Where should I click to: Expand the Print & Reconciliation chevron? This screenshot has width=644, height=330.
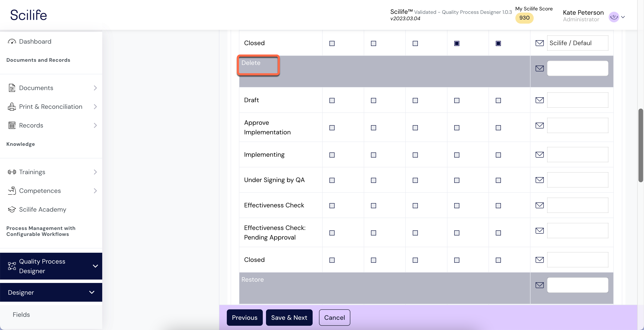(x=95, y=107)
